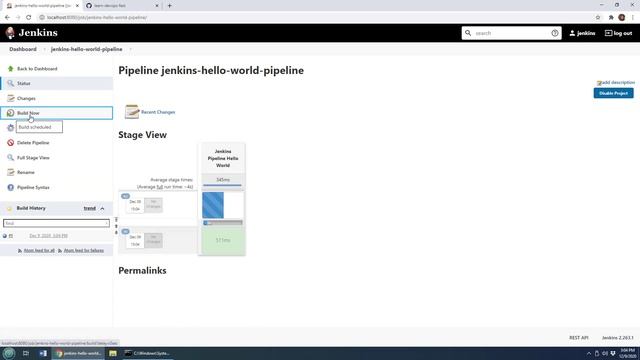Bookmark the page with the star icon
This screenshot has width=640, height=360.
tap(598, 18)
